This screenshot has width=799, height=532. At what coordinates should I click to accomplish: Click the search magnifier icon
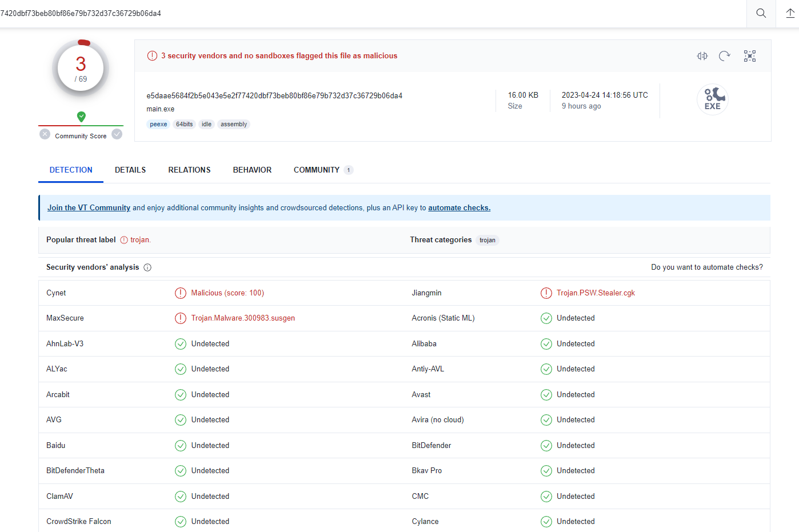[761, 13]
